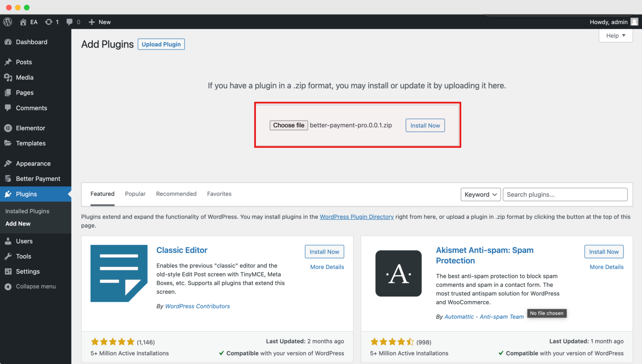Click inside the Search plugins field

click(562, 194)
